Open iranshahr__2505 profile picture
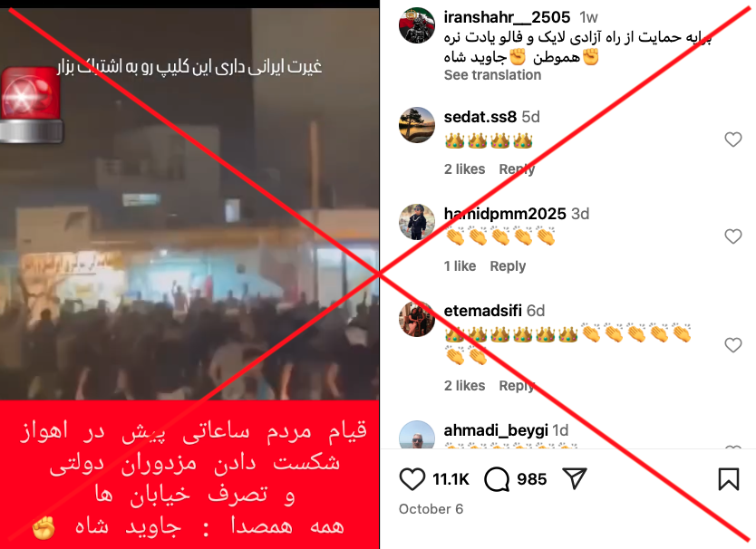Image resolution: width=756 pixels, height=549 pixels. 417,25
